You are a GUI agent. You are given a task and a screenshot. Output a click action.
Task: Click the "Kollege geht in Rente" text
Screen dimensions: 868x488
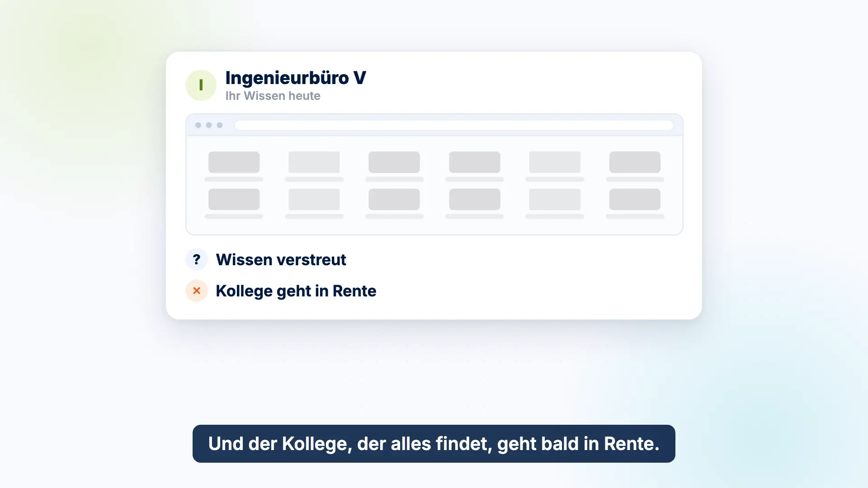[x=296, y=291]
